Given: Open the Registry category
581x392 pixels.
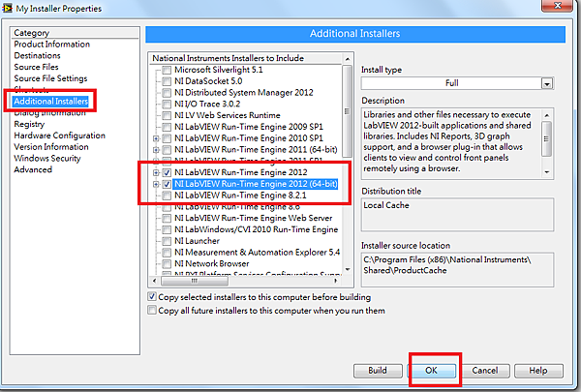Looking at the screenshot, I should 29,124.
